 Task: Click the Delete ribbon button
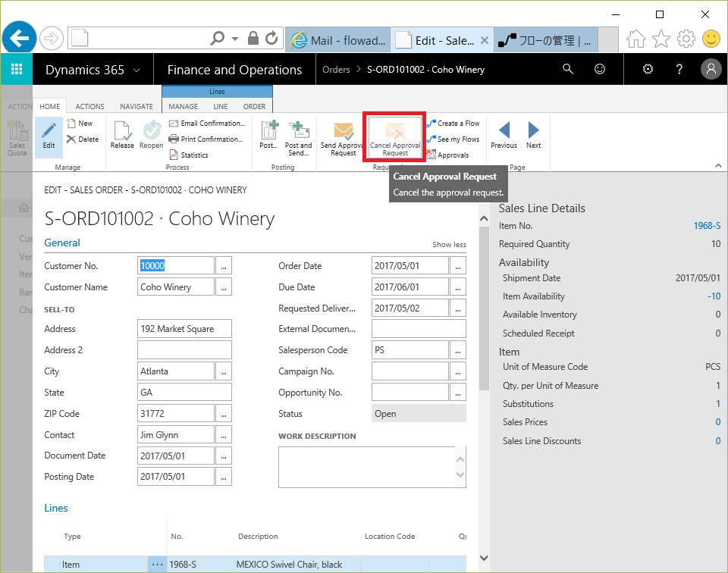tap(83, 139)
